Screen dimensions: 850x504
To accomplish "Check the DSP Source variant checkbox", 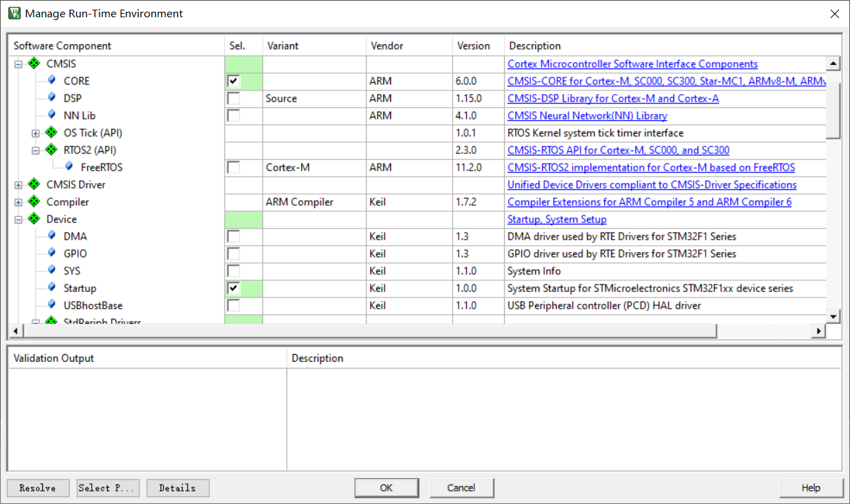I will click(x=234, y=98).
